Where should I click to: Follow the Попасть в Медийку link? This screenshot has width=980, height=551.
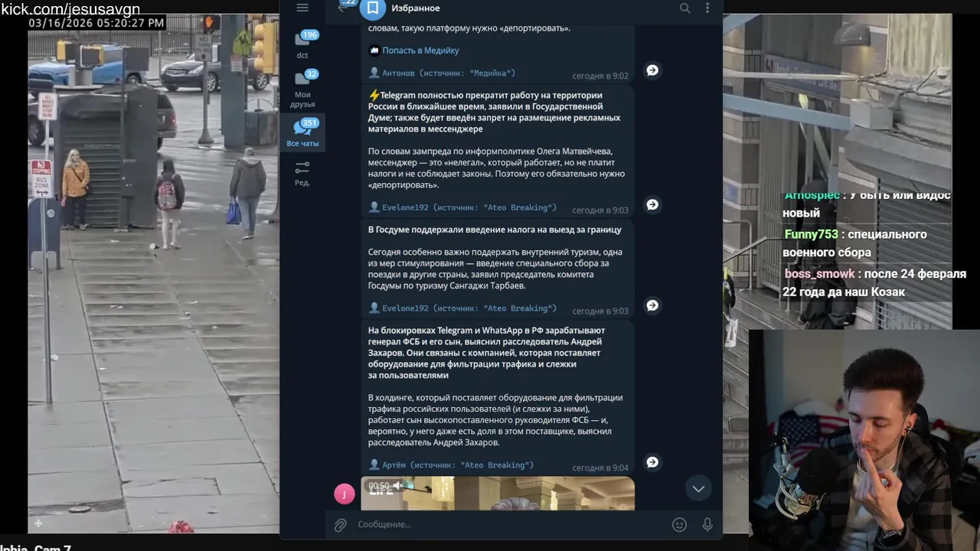click(x=420, y=51)
